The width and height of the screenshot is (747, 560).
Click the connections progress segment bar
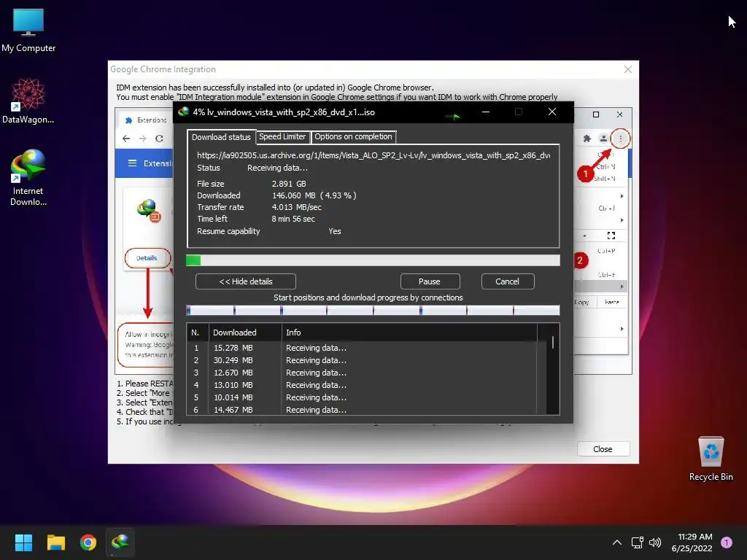(x=373, y=311)
